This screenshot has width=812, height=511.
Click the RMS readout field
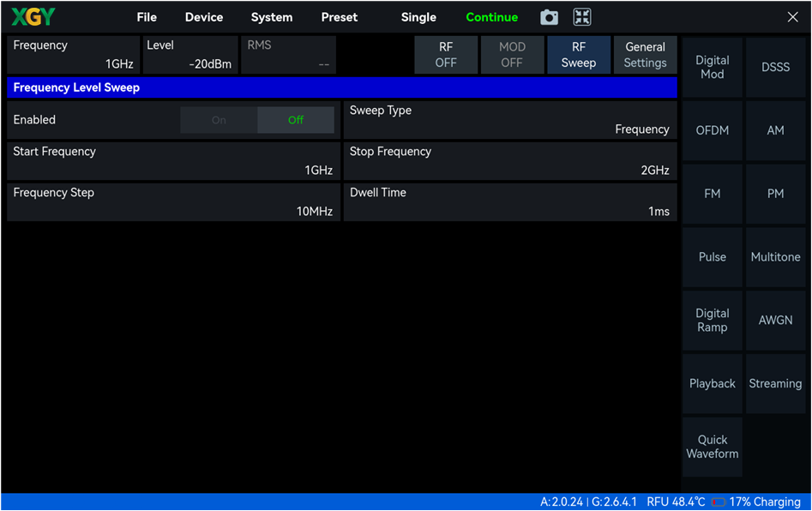288,55
